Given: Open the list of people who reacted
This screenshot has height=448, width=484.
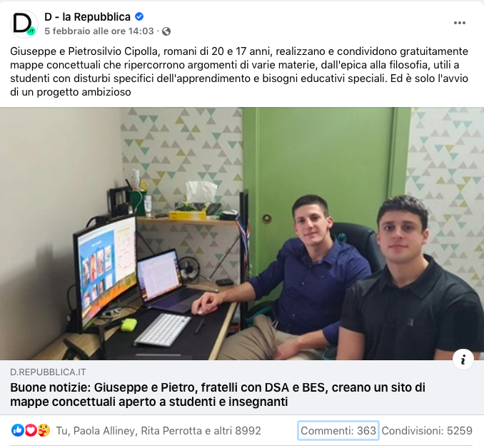Looking at the screenshot, I should (158, 430).
